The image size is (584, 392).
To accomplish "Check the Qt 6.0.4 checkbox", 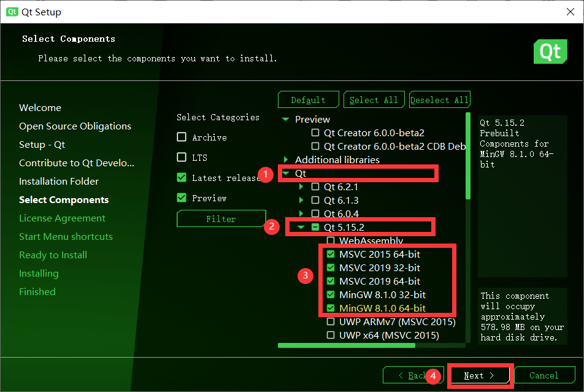I will click(315, 213).
